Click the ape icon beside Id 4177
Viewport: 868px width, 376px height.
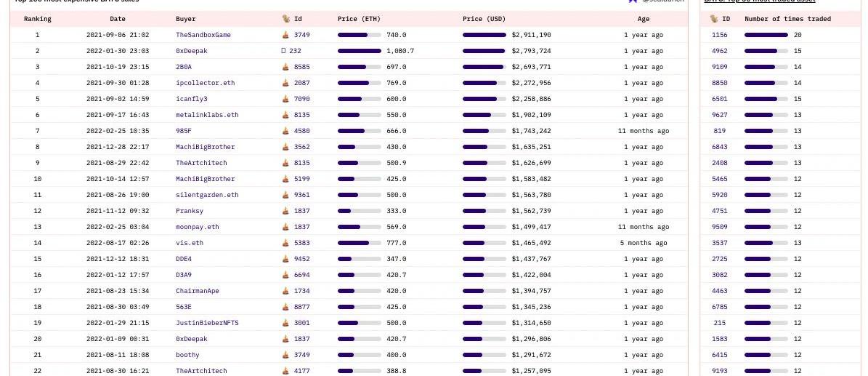(x=285, y=371)
